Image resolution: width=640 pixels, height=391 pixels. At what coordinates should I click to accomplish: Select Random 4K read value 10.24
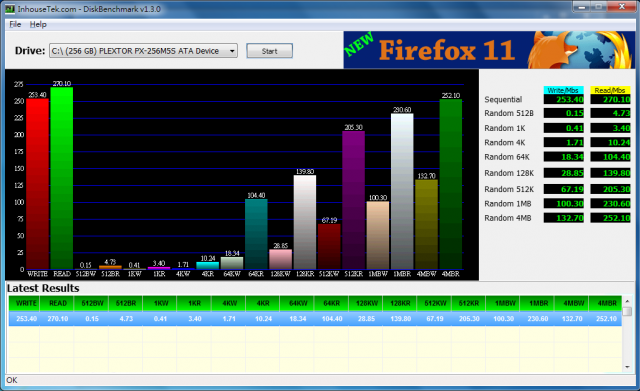click(611, 142)
